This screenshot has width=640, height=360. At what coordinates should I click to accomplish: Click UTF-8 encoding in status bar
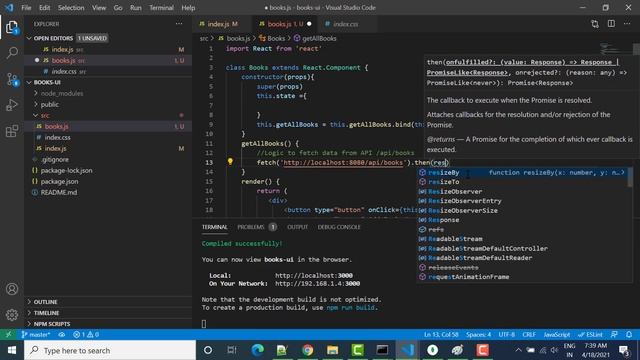(507, 335)
